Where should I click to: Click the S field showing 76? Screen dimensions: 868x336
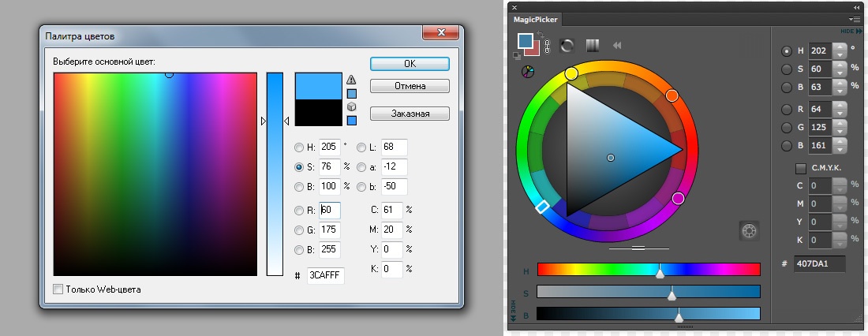click(329, 166)
